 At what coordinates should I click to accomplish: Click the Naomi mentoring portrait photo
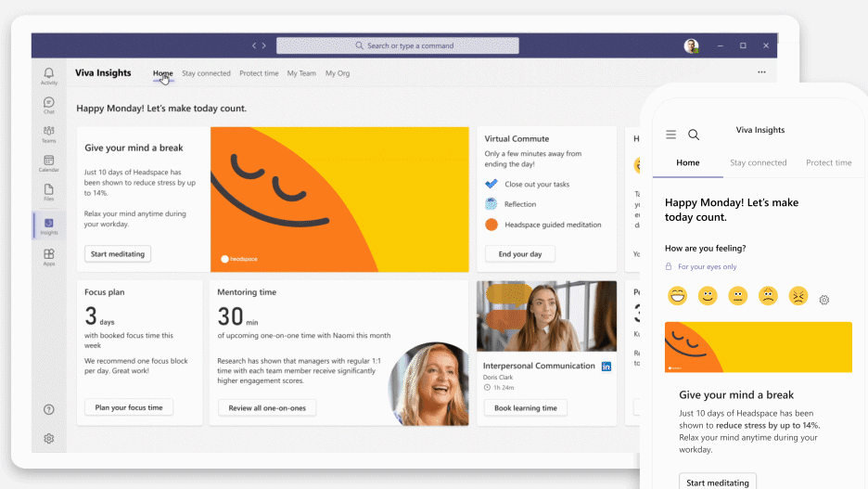click(x=428, y=384)
